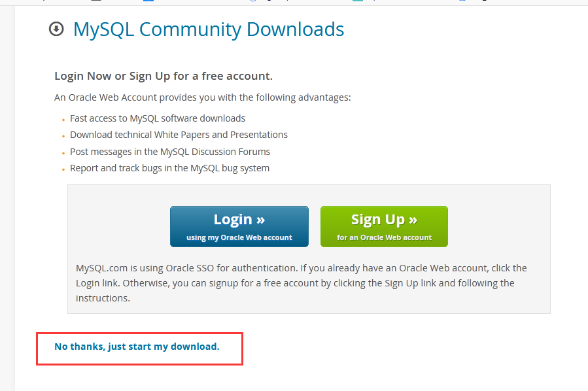Select 'Report and track bugs' list item
Image resolution: width=588 pixels, height=391 pixels.
(169, 168)
